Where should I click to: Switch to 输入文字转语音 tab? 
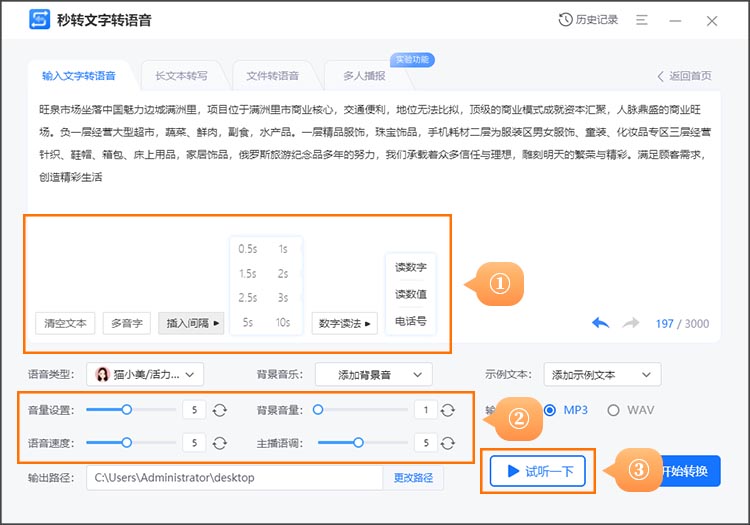click(79, 76)
